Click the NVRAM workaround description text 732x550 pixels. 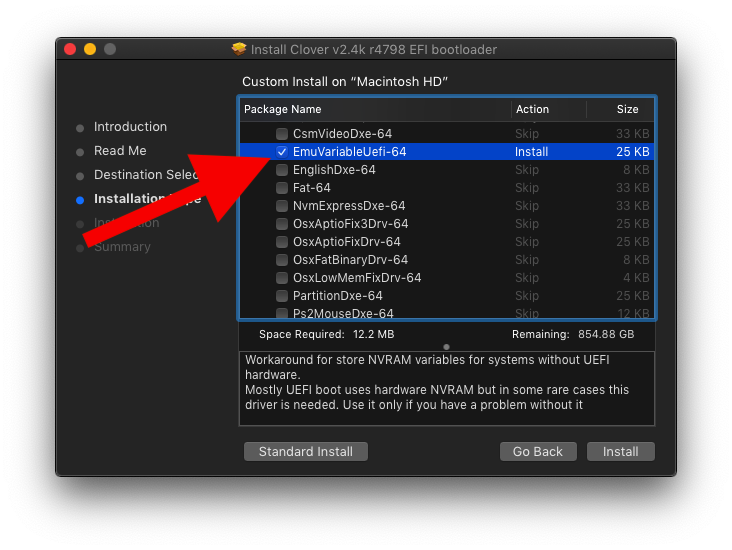[437, 382]
